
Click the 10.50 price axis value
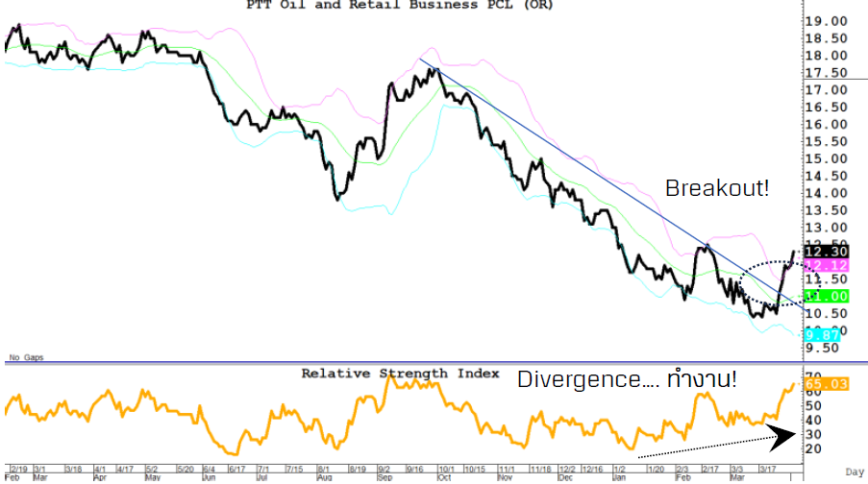[x=826, y=314]
